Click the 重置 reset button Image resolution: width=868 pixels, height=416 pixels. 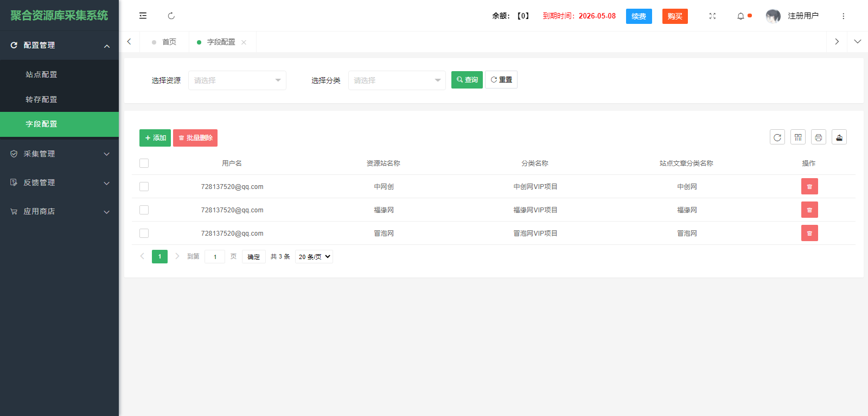coord(501,80)
